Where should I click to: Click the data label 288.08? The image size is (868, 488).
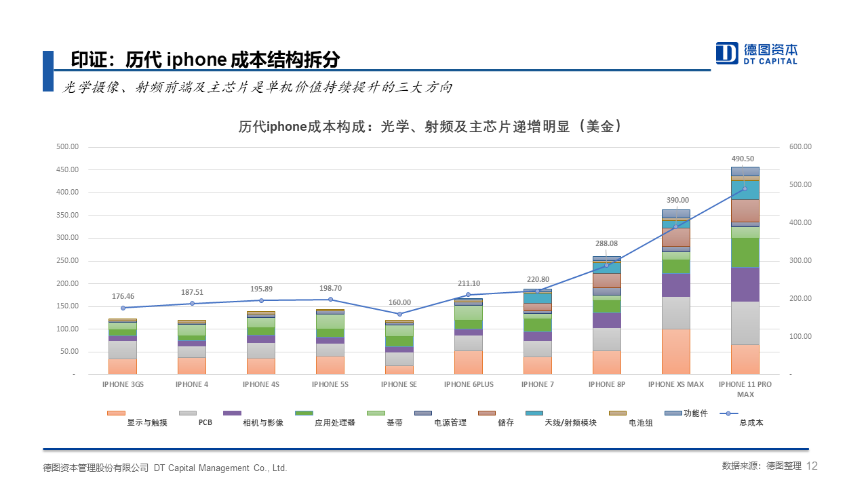(607, 243)
